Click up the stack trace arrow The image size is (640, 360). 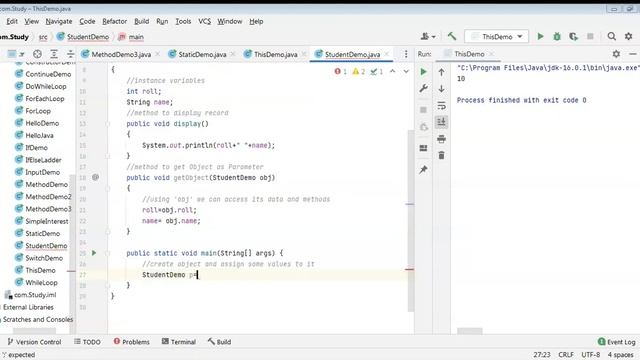[x=441, y=72]
